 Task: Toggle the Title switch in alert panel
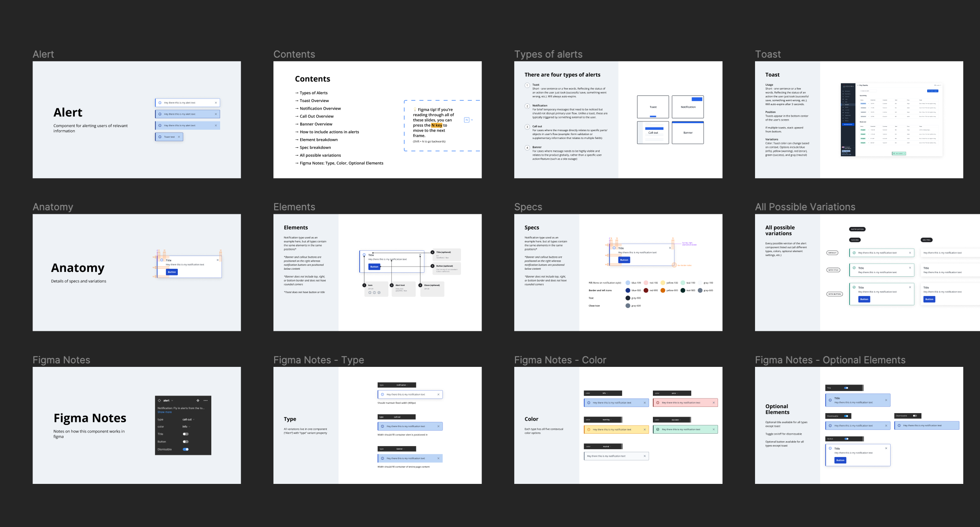point(185,434)
